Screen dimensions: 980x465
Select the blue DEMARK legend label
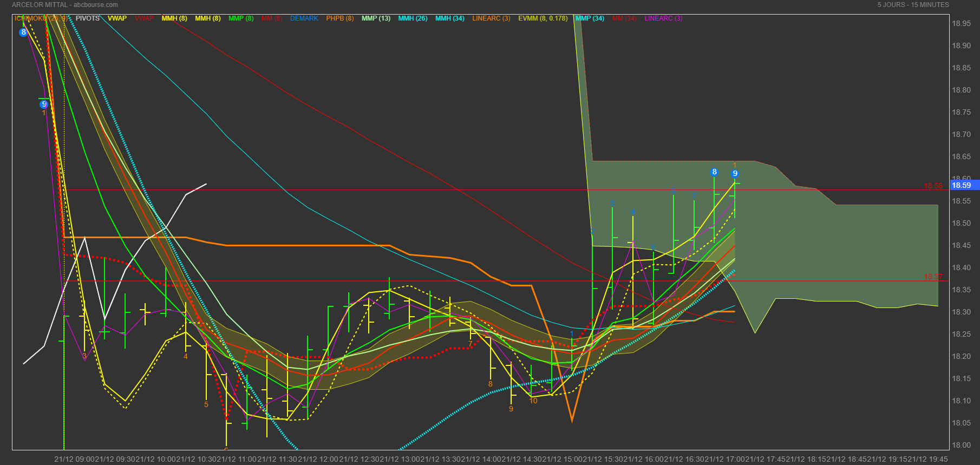click(304, 18)
